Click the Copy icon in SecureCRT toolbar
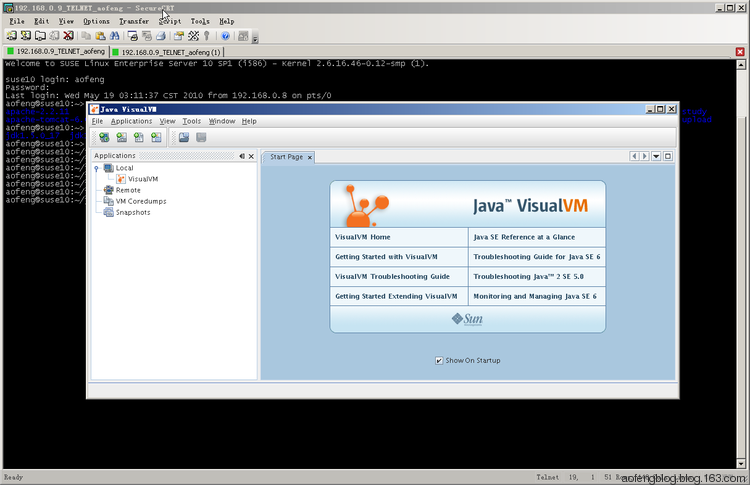The width and height of the screenshot is (750, 485). coord(86,36)
